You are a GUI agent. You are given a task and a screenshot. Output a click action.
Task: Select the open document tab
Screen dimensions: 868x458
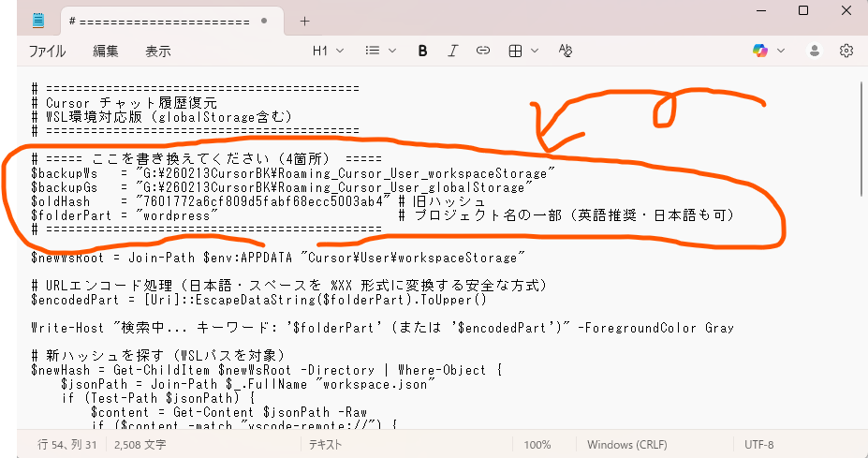(x=171, y=21)
